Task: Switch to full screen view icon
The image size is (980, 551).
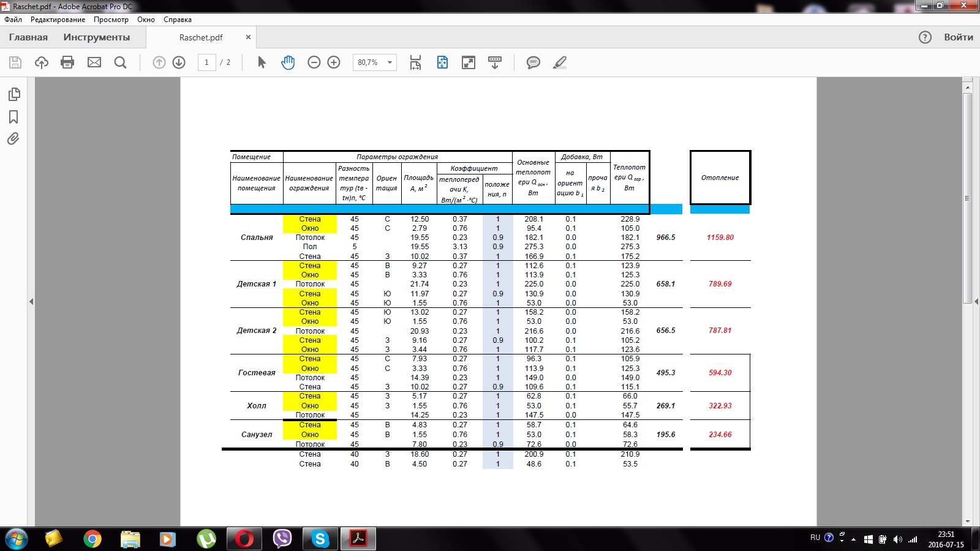Action: tap(469, 62)
